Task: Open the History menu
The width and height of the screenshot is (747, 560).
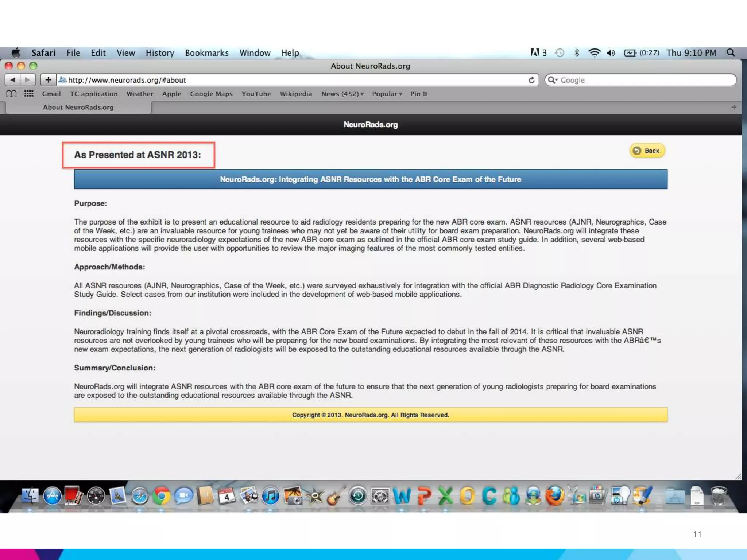Action: (160, 53)
